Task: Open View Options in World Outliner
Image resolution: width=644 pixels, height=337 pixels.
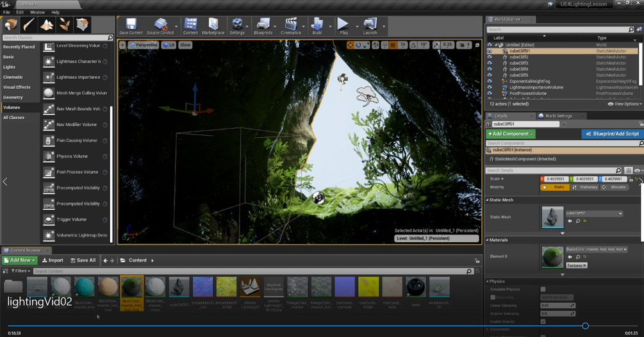Action: point(624,104)
